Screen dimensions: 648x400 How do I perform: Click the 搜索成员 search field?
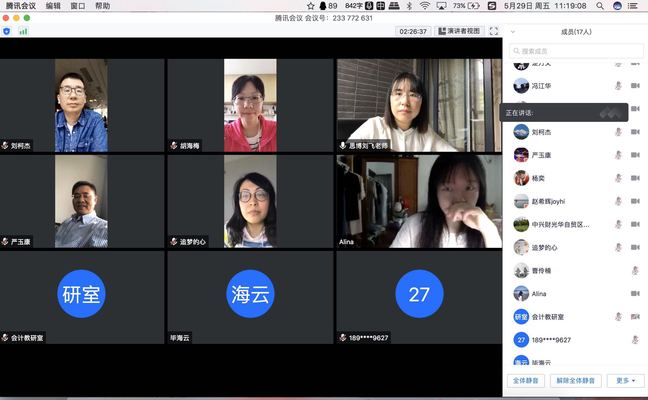point(575,51)
